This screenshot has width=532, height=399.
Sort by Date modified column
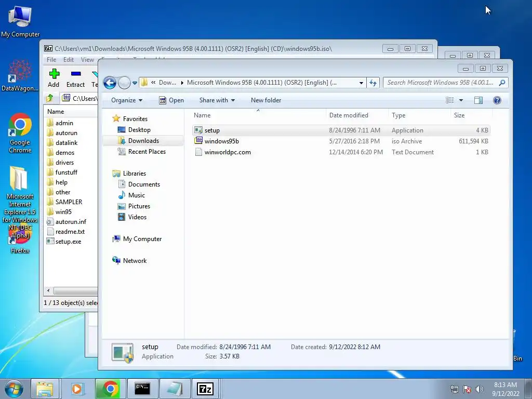(x=357, y=115)
